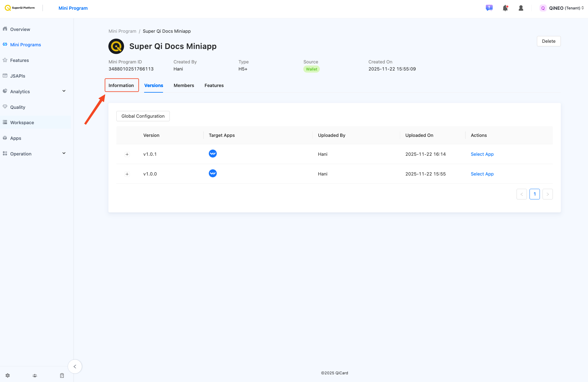Image resolution: width=588 pixels, height=382 pixels.
Task: Open the help chat icon
Action: point(489,8)
